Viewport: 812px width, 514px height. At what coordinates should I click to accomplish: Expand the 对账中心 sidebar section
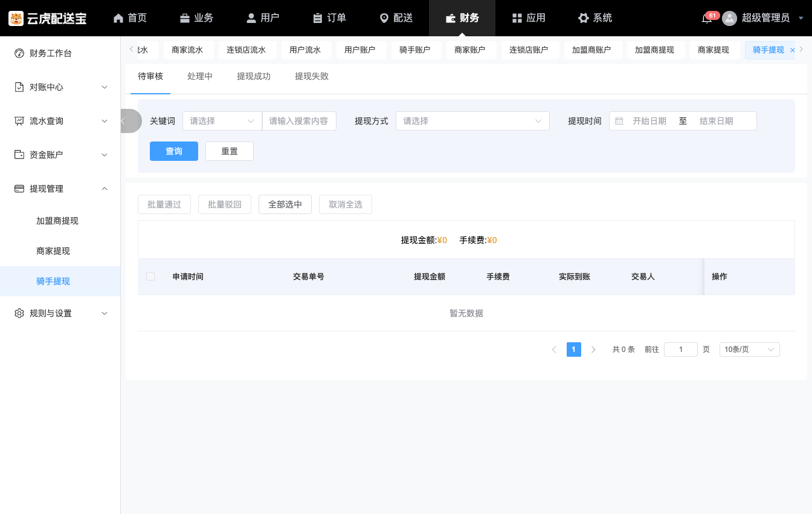pos(60,87)
